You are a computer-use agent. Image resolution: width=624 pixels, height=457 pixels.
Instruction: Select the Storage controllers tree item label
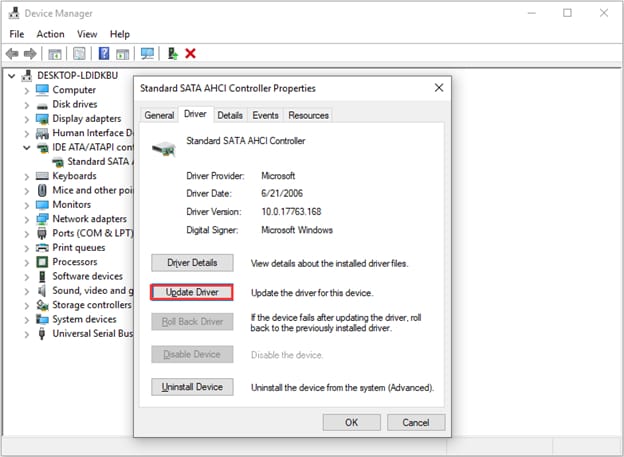click(x=92, y=305)
